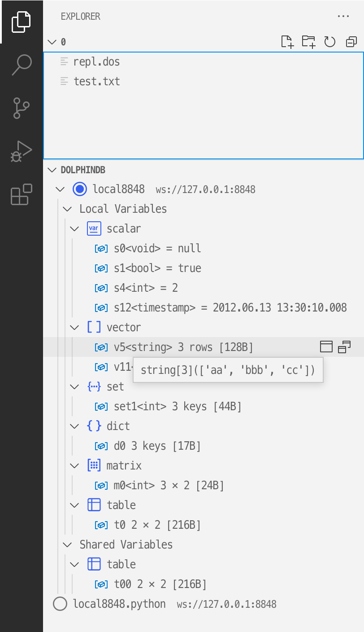
Task: Open Explorer more actions menu
Action: (343, 16)
